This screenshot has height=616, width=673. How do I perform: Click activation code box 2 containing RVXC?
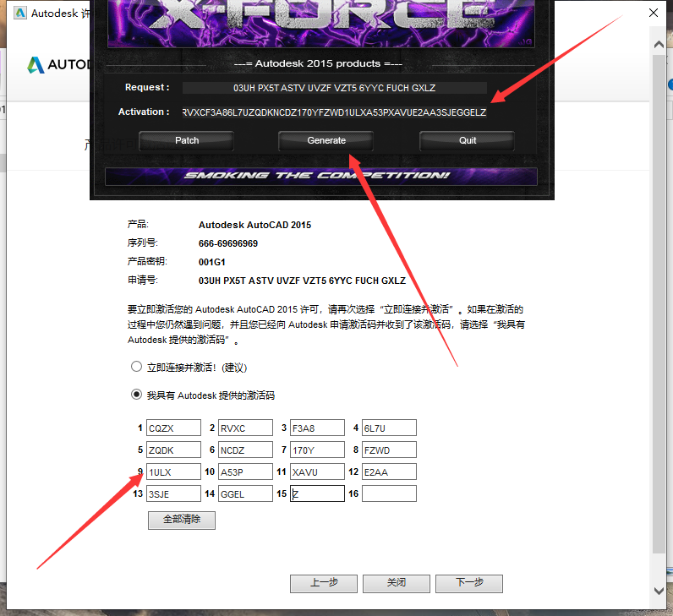(x=245, y=428)
